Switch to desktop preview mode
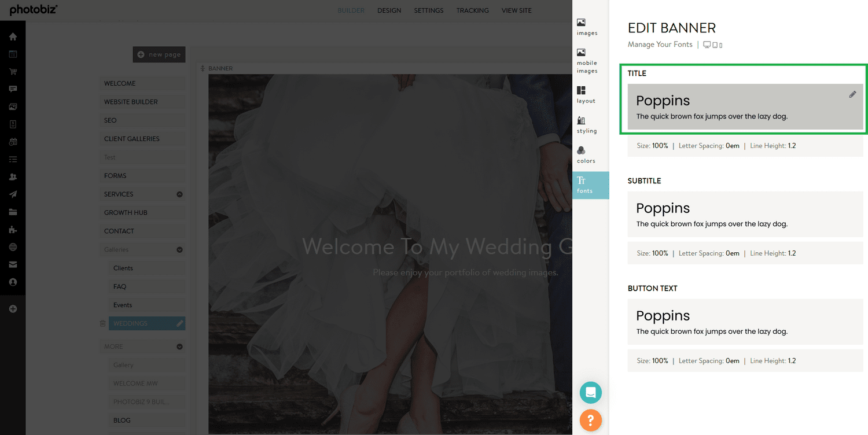 coord(707,44)
